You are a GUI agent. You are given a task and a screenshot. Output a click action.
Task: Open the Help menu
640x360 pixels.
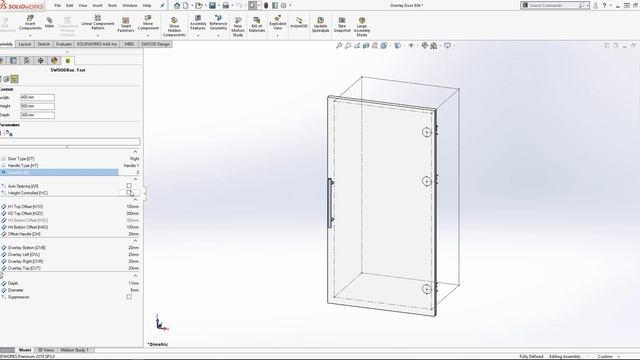click(147, 5)
